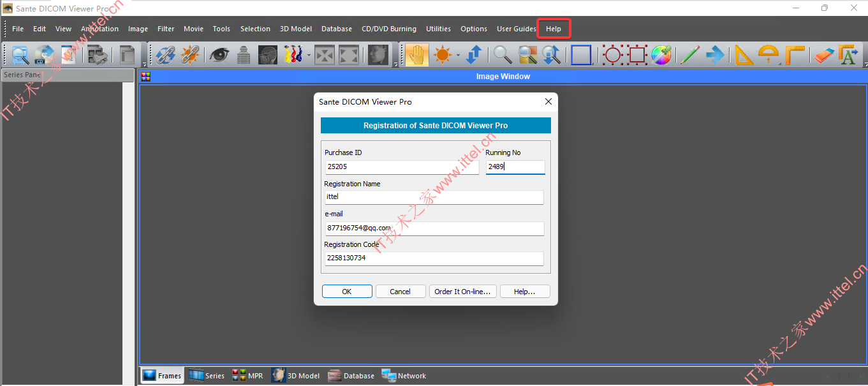Select the text annotation A tool

(848, 55)
